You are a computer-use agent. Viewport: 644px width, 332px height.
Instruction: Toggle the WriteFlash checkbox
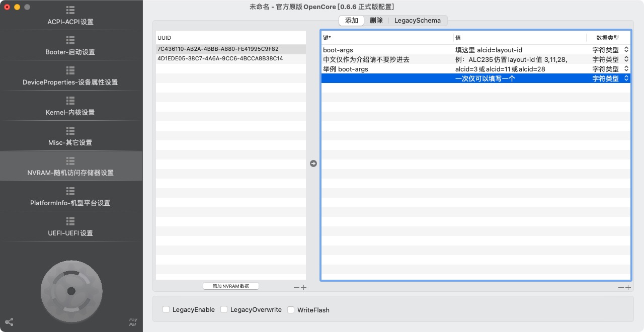[291, 310]
